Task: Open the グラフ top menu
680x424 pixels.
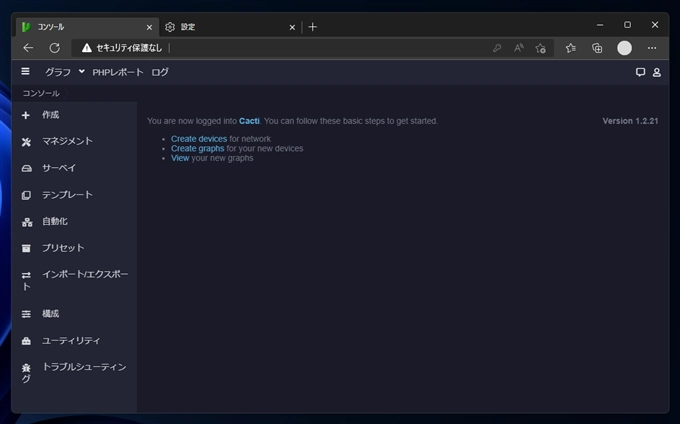Action: (x=58, y=72)
